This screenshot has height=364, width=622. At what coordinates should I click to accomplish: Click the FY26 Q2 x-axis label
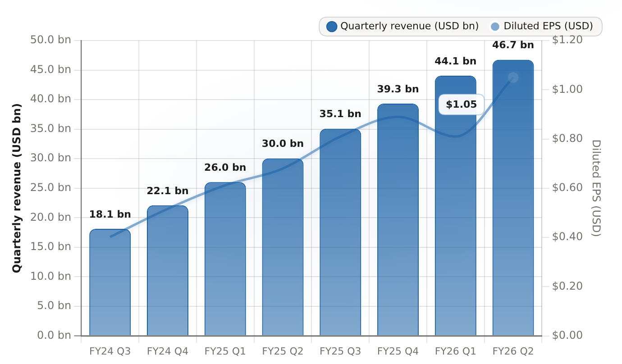[x=513, y=351]
